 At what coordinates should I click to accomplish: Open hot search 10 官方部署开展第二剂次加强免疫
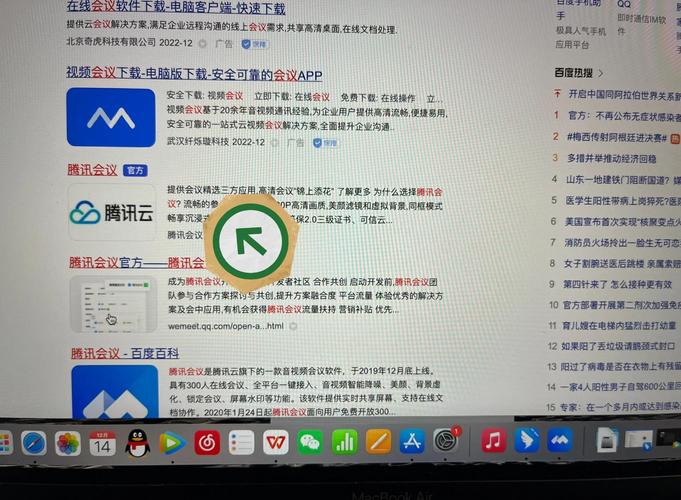click(621, 305)
